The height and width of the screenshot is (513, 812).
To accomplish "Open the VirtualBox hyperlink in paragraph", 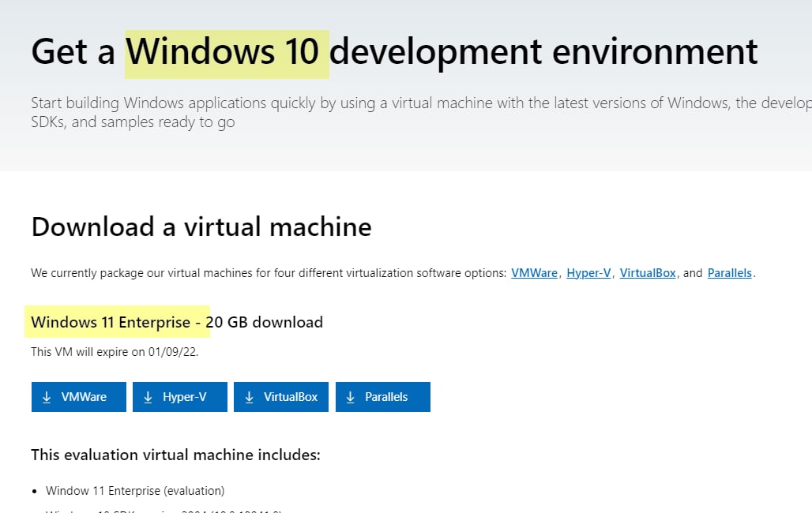I will coord(648,273).
